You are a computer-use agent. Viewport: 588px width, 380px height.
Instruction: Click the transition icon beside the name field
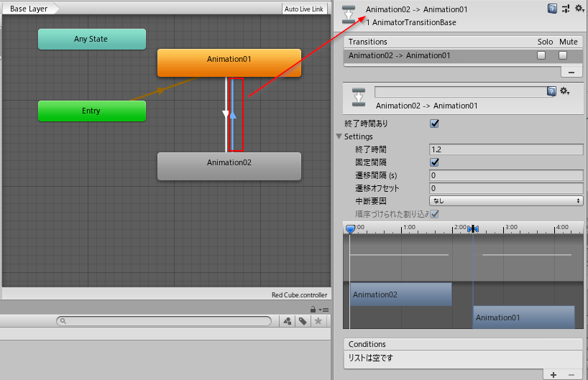click(x=359, y=98)
